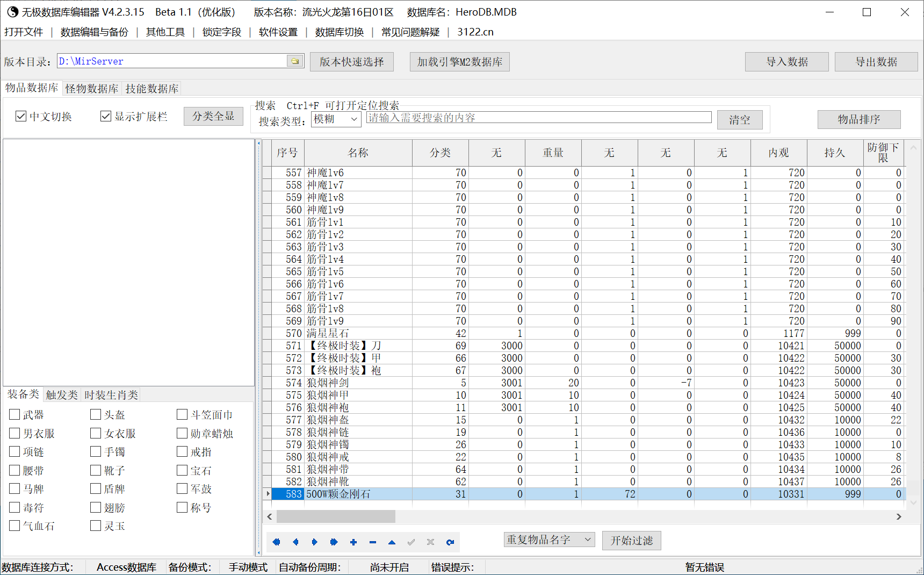Jump to last record in navigator
Image resolution: width=924 pixels, height=575 pixels.
334,542
